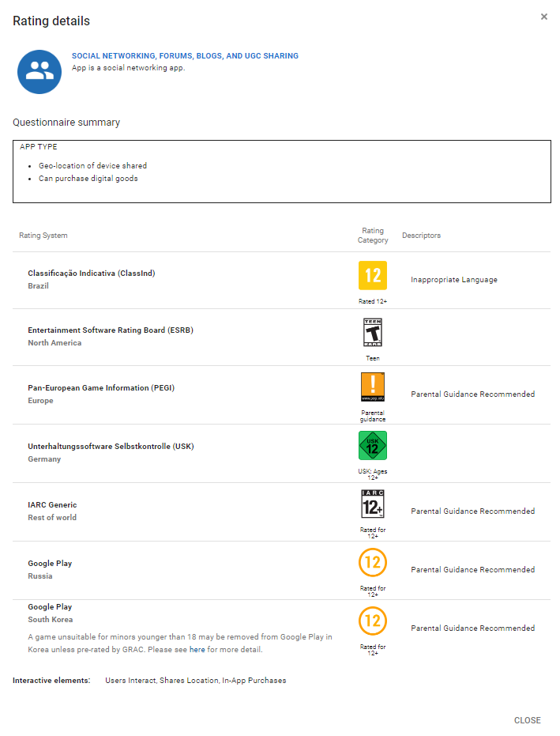Select the Entertainment Software Rating Board label

pos(111,330)
